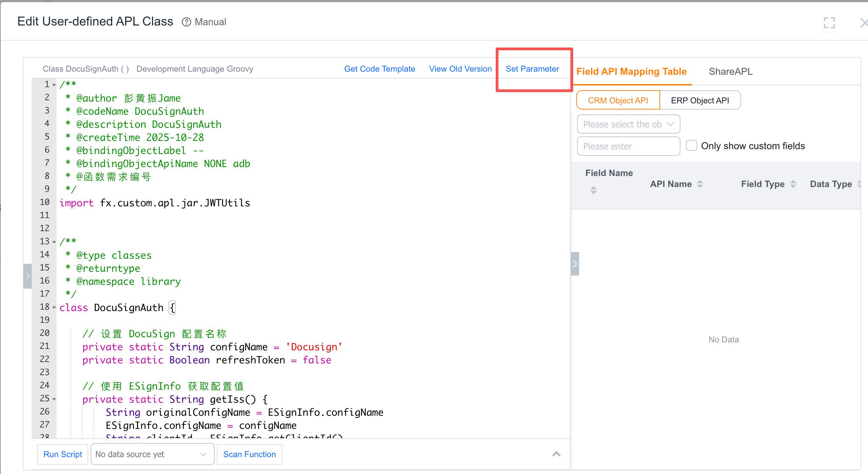This screenshot has width=868, height=474.
Task: Click the Get Code Template link
Action: (380, 69)
